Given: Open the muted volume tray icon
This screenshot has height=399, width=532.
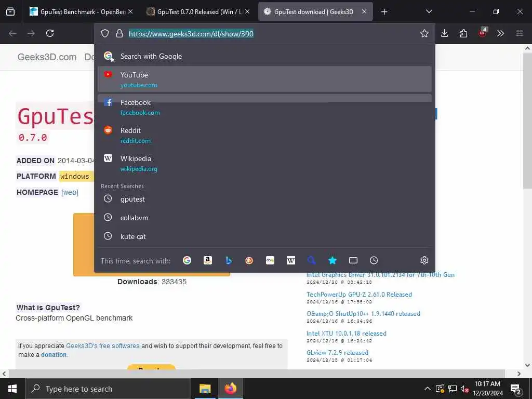Looking at the screenshot, I should click(465, 389).
